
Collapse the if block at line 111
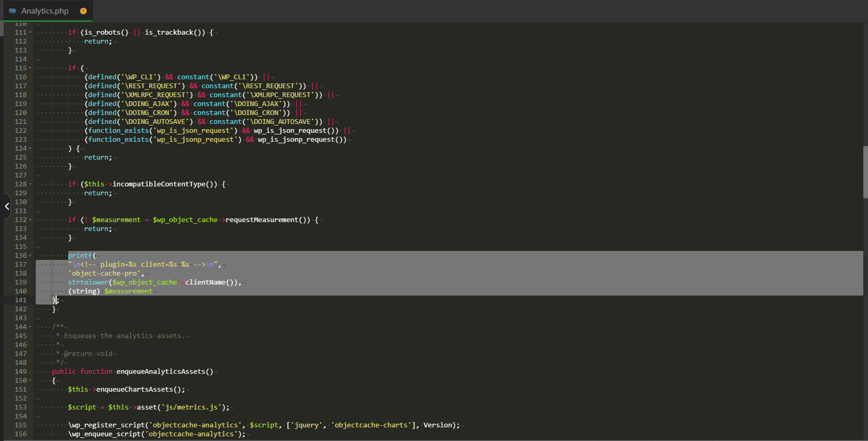click(x=30, y=33)
